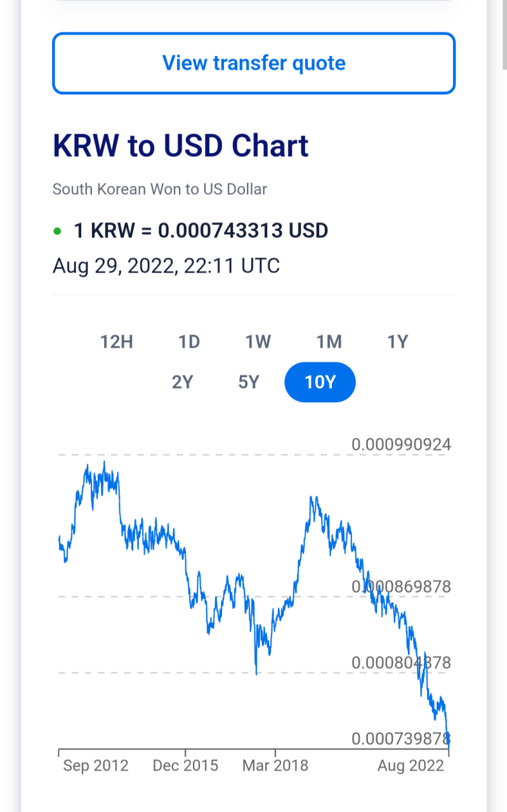Click the KRW to USD Chart heading
The image size is (507, 812).
181,145
